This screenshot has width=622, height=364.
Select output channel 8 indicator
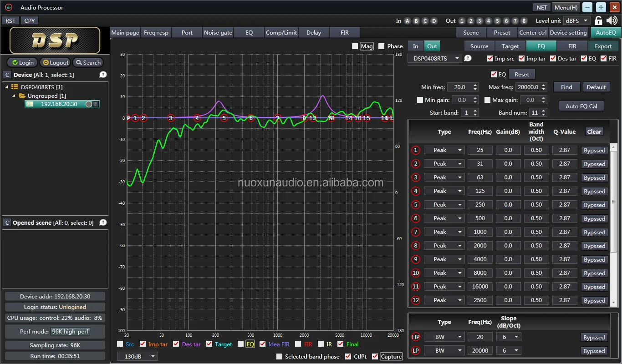pos(524,21)
